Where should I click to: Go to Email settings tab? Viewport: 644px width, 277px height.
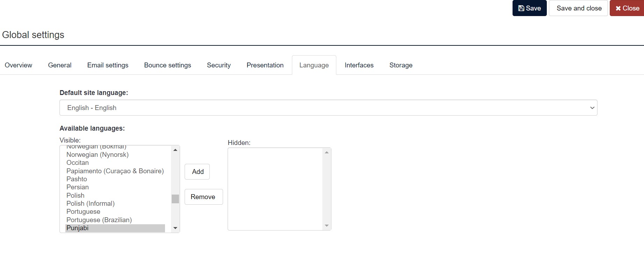pos(108,65)
